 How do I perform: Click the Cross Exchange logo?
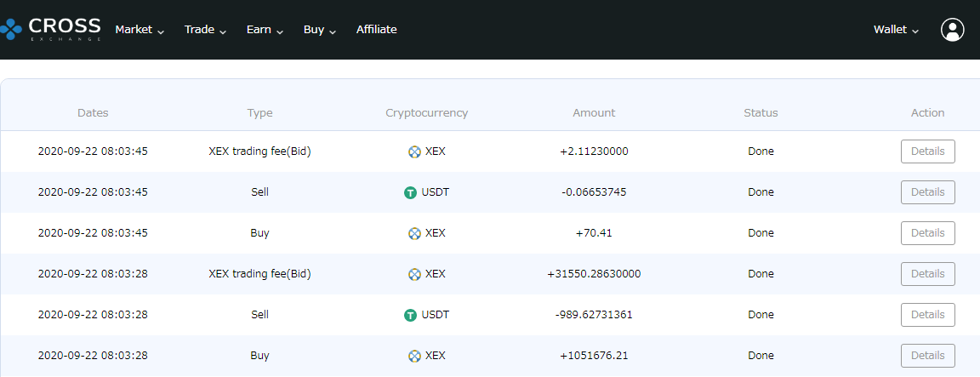[x=50, y=30]
